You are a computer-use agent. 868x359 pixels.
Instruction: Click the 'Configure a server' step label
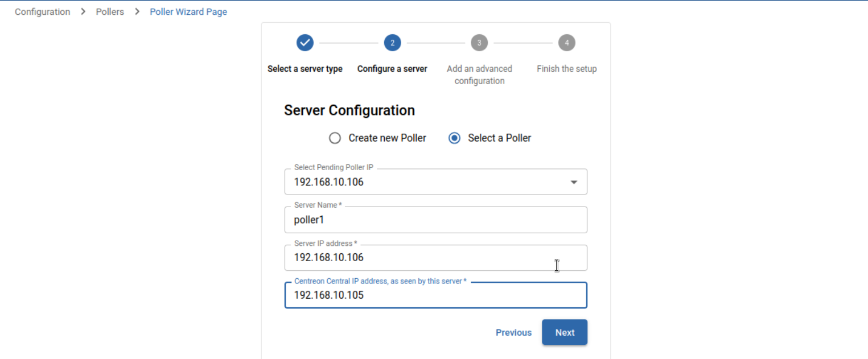pos(392,69)
